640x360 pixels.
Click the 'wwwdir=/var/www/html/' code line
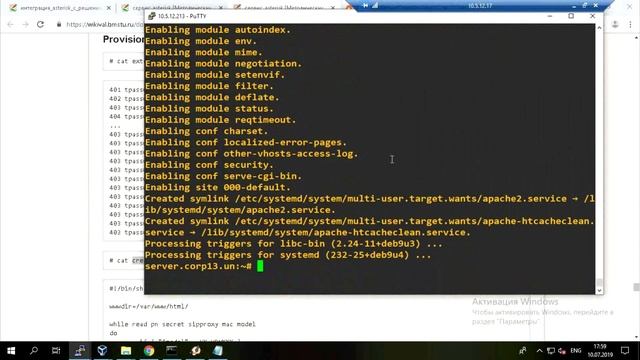(149, 306)
